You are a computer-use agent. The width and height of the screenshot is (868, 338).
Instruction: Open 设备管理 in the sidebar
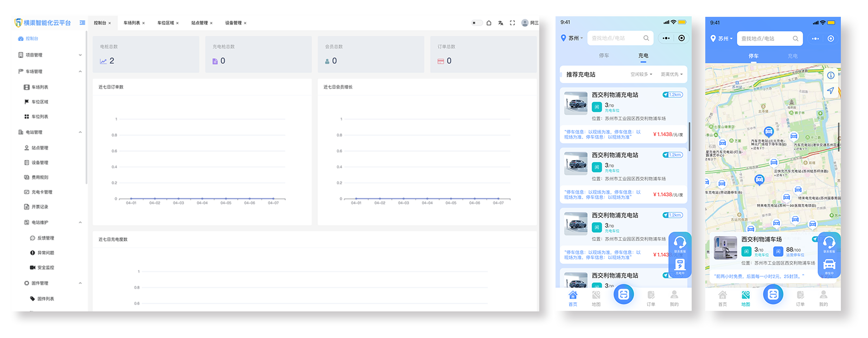pos(40,162)
